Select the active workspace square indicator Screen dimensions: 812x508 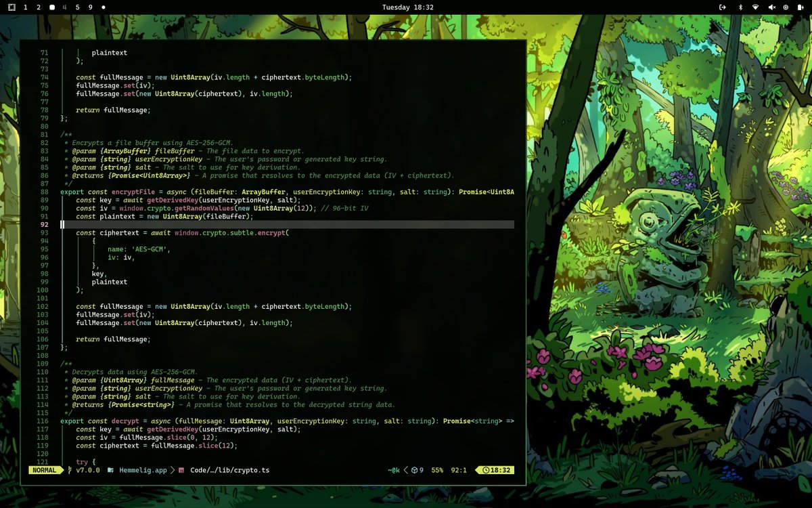tap(52, 7)
